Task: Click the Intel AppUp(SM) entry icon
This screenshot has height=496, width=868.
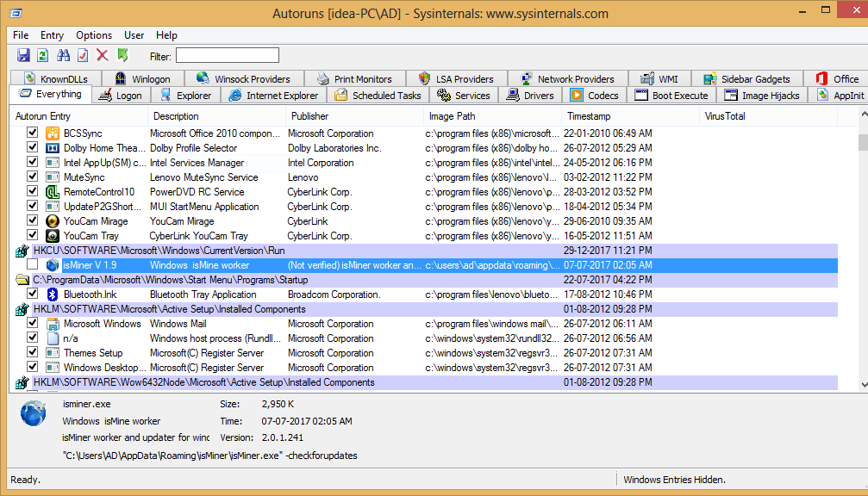Action: point(52,163)
